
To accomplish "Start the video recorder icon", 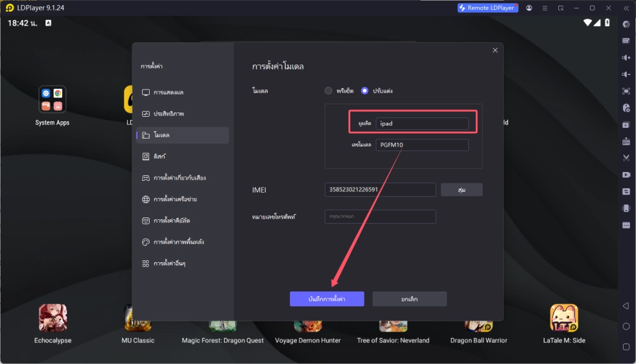I will (x=626, y=175).
